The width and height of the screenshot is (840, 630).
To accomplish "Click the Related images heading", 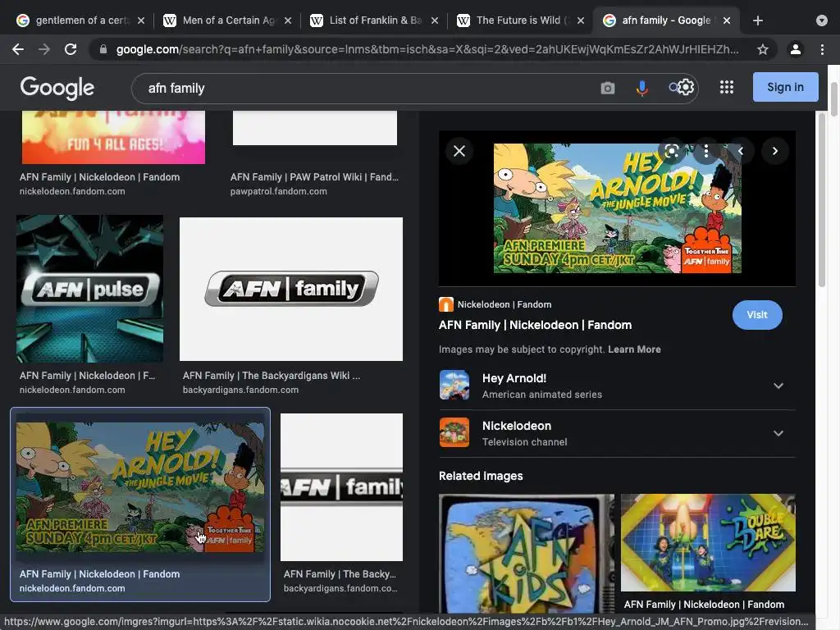I will tap(481, 476).
